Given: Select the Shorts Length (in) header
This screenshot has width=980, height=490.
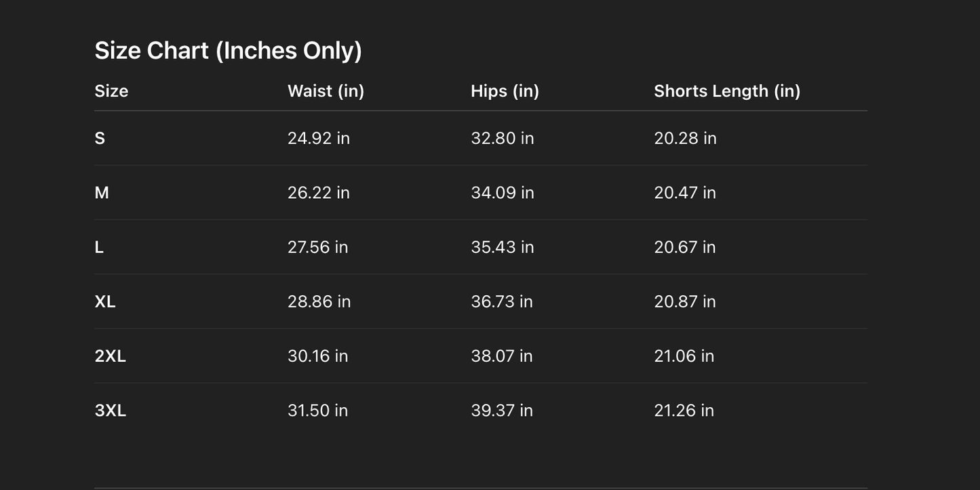Looking at the screenshot, I should coord(726,91).
